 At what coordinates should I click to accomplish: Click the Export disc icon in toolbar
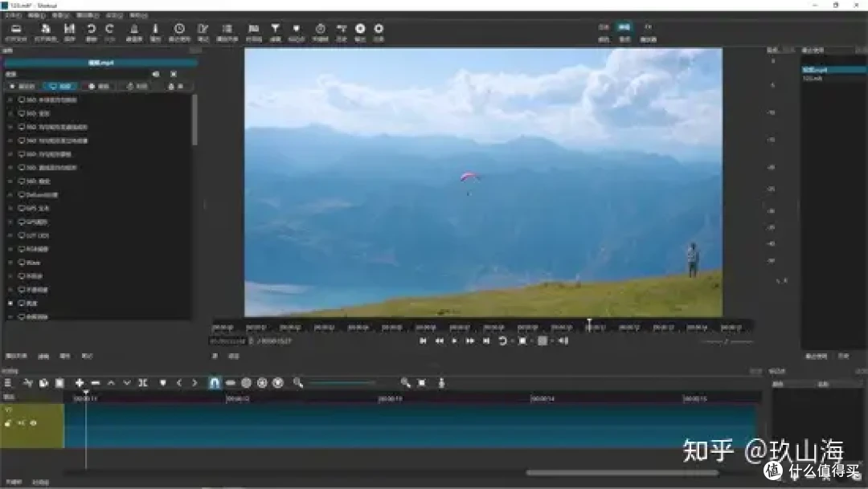[360, 31]
